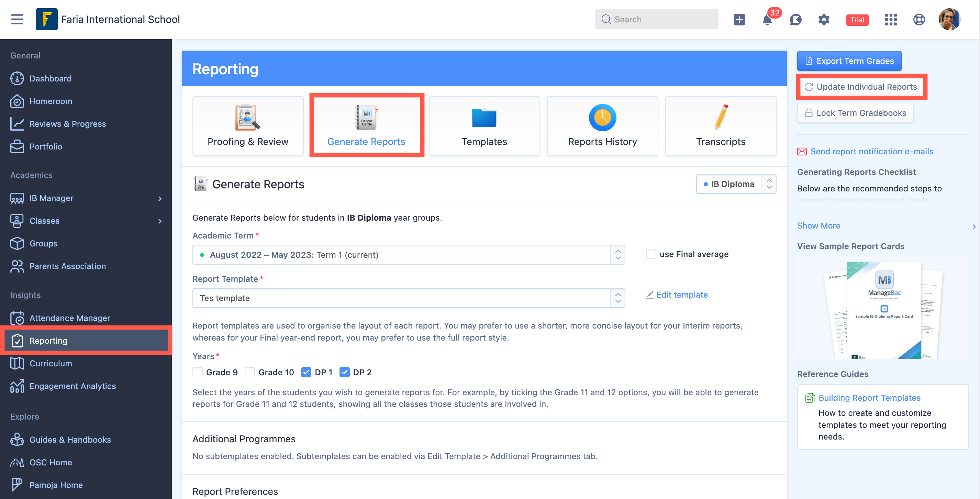The height and width of the screenshot is (499, 980).
Task: Click the Faria school logo icon
Action: 46,19
